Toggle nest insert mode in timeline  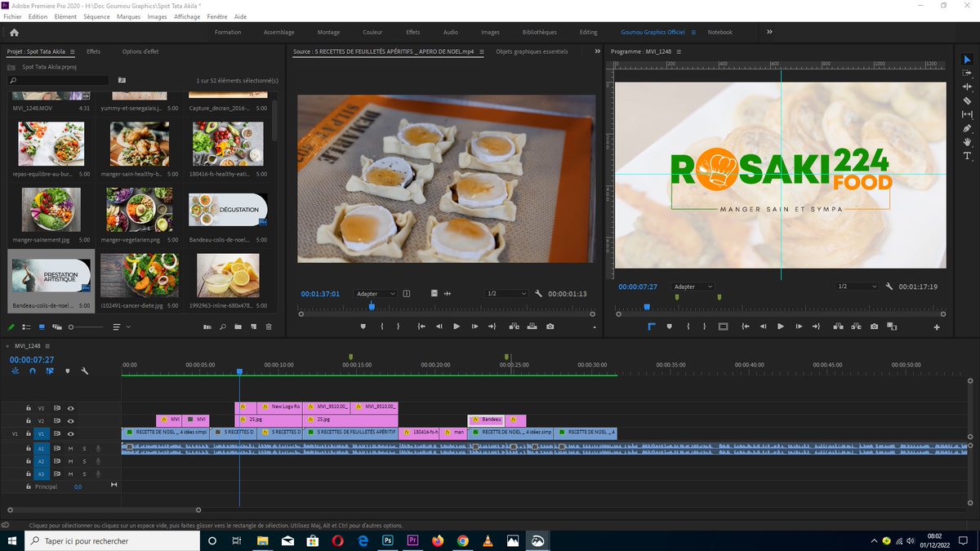[x=16, y=371]
